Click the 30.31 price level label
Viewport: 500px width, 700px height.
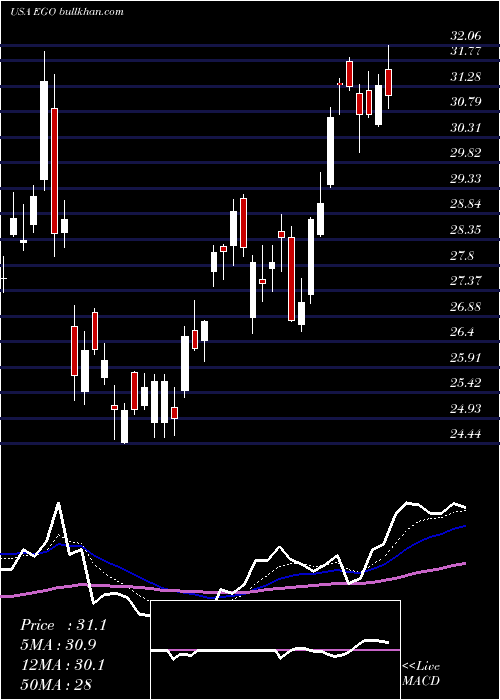click(465, 128)
